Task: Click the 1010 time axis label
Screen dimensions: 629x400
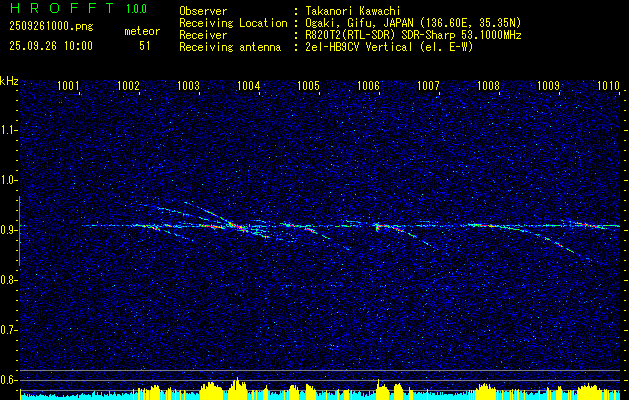Action: point(609,85)
